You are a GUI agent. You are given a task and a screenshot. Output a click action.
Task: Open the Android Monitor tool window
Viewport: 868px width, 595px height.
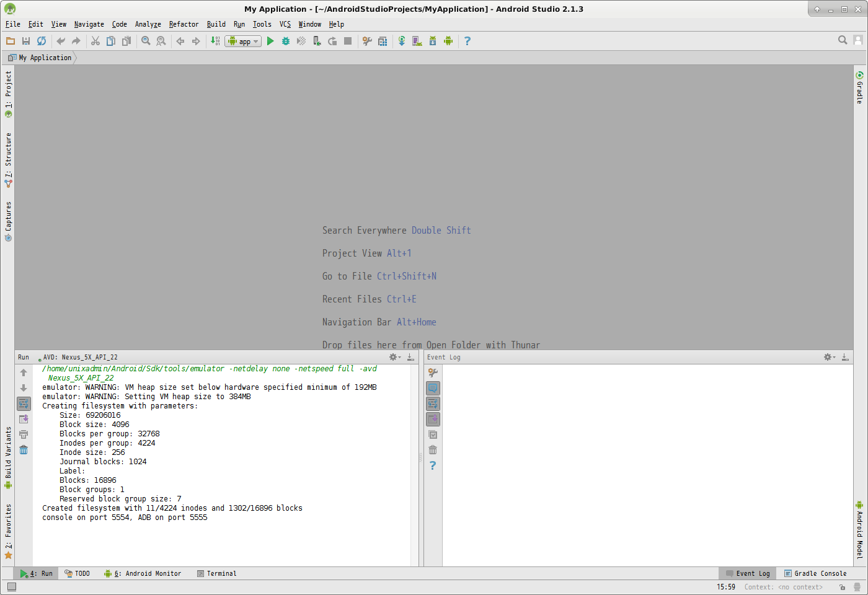[x=143, y=573]
